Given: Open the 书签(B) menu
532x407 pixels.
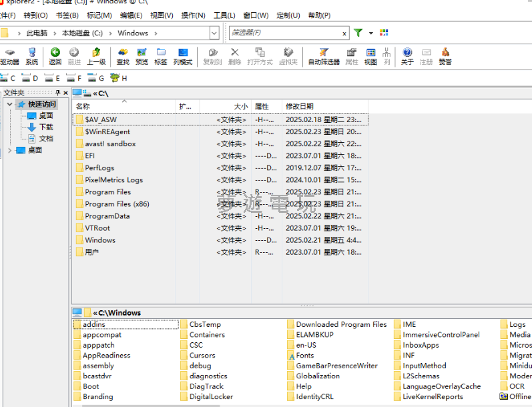Looking at the screenshot, I should pyautogui.click(x=67, y=15).
